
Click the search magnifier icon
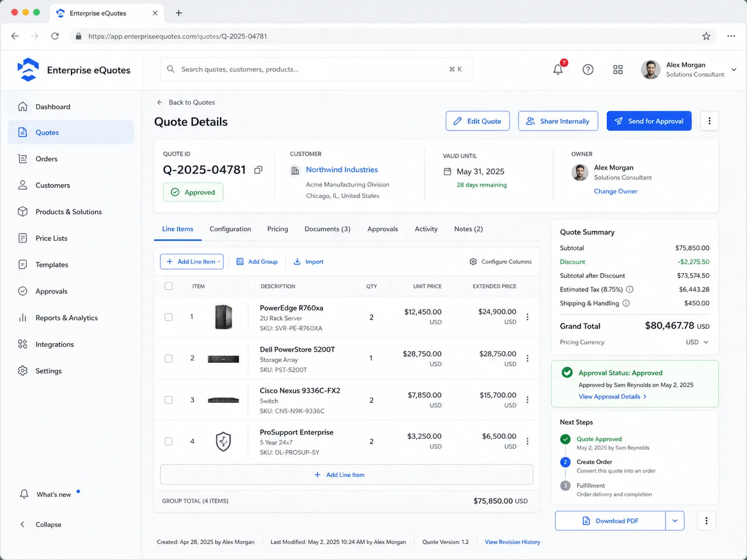[171, 69]
